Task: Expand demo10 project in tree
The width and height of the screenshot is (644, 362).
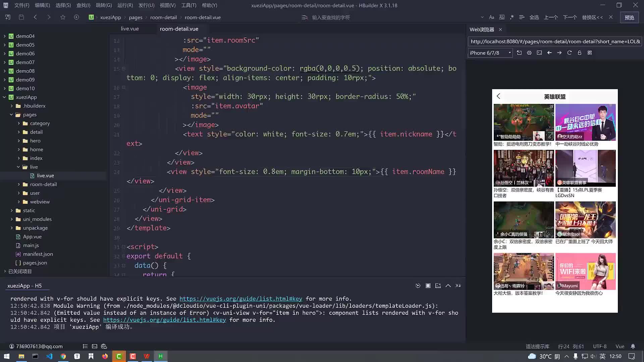Action: (4, 88)
